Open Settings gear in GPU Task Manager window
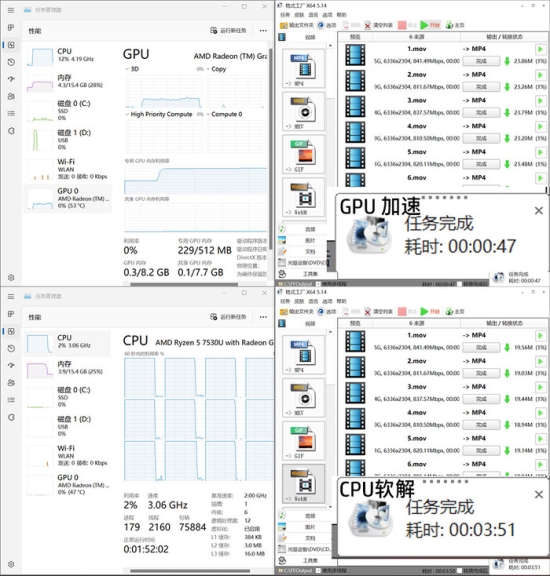This screenshot has width=550, height=576. (11, 278)
